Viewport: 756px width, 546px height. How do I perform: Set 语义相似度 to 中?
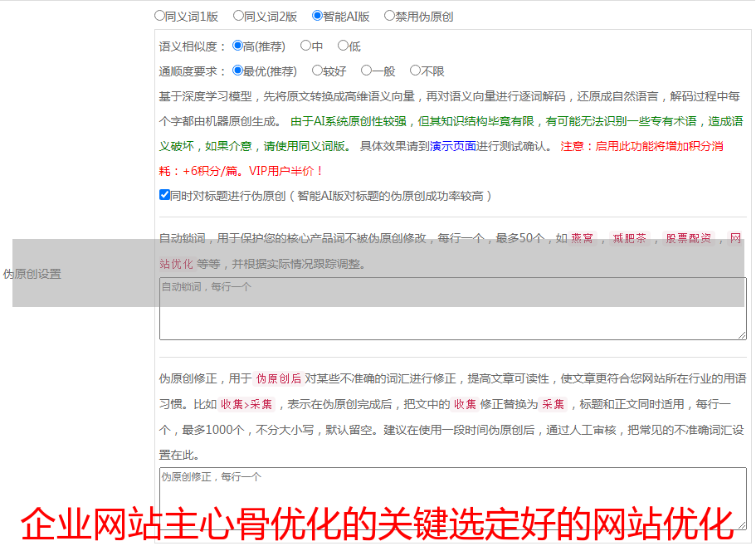click(x=306, y=46)
